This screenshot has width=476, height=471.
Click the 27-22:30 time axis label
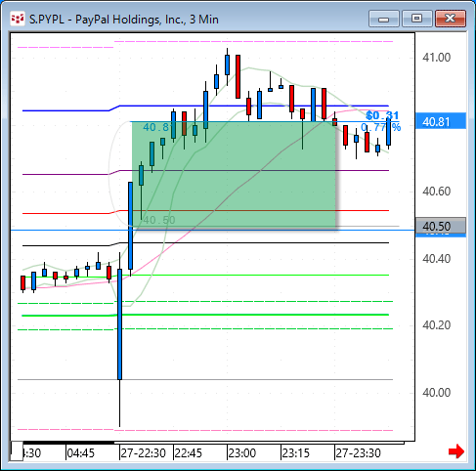coord(144,453)
